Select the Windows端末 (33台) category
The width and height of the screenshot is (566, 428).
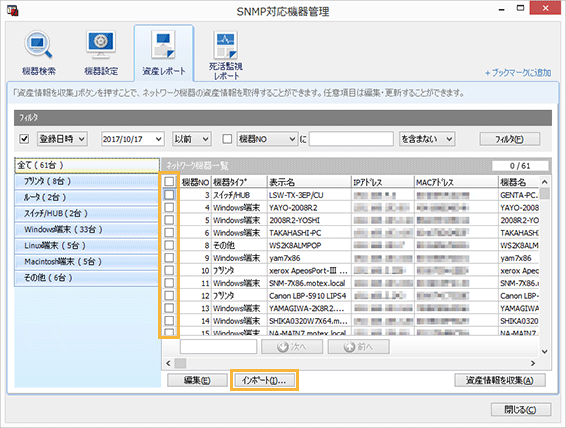pos(87,230)
